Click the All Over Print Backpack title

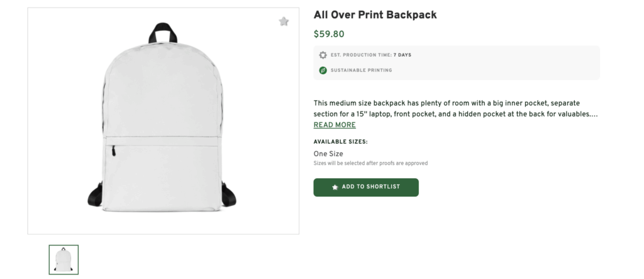(375, 14)
